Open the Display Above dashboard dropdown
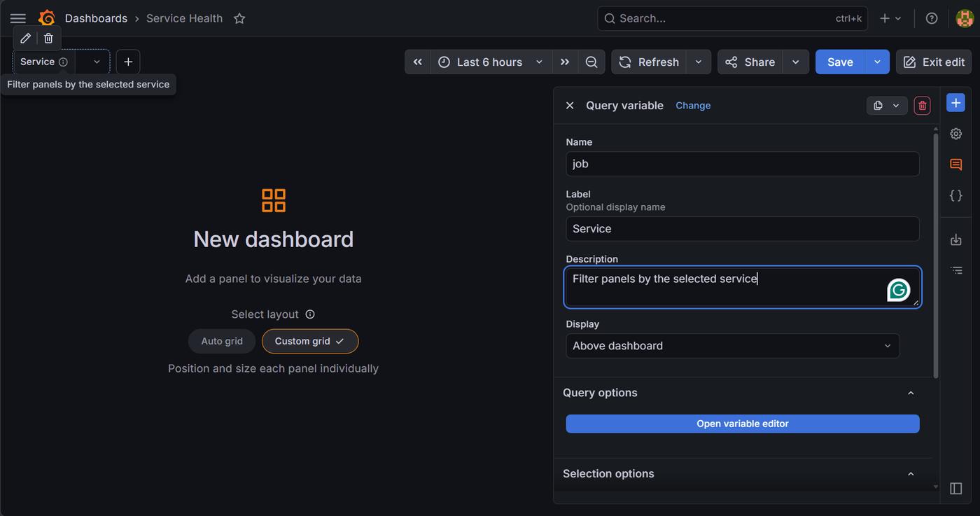The width and height of the screenshot is (980, 516). [x=732, y=346]
